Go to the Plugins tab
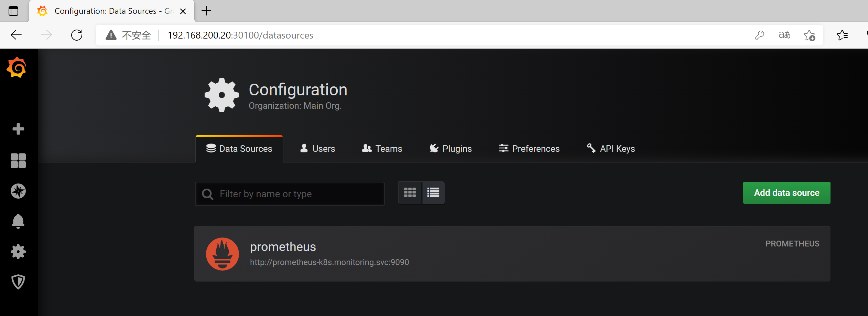This screenshot has height=316, width=868. pyautogui.click(x=451, y=149)
